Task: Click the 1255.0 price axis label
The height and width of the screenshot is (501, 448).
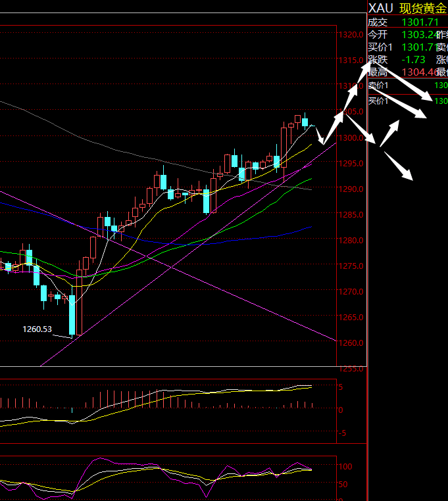Action: (351, 369)
